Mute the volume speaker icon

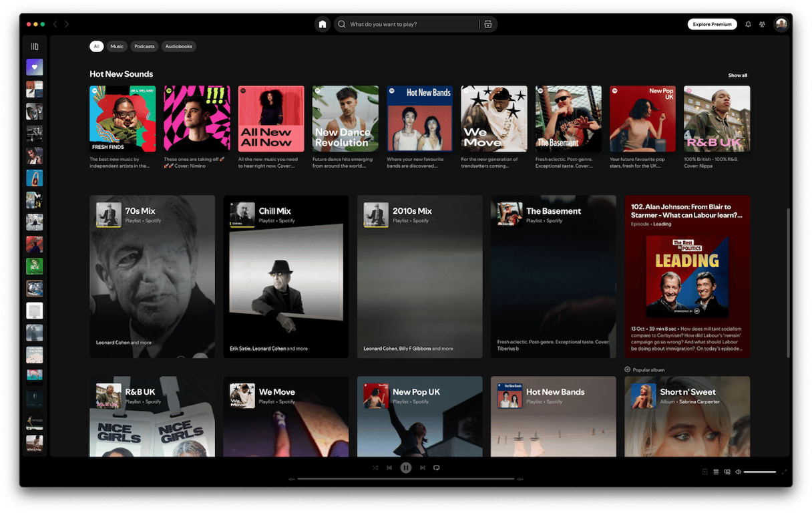[x=738, y=472]
